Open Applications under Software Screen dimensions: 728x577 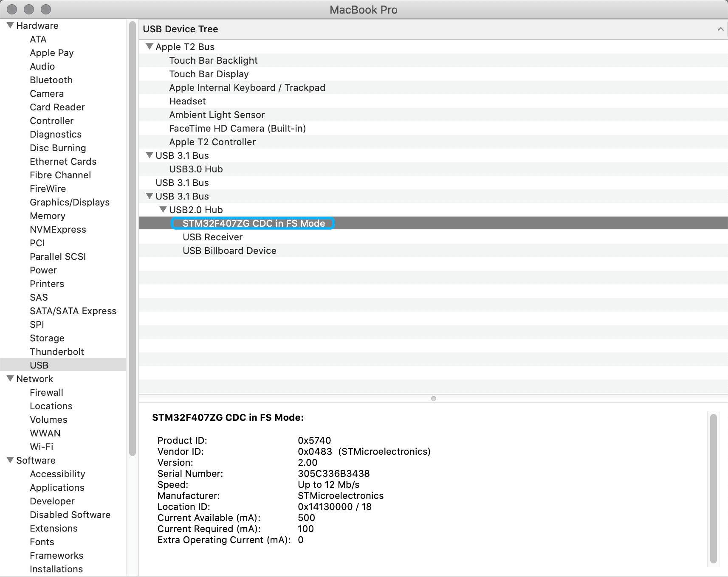[57, 487]
